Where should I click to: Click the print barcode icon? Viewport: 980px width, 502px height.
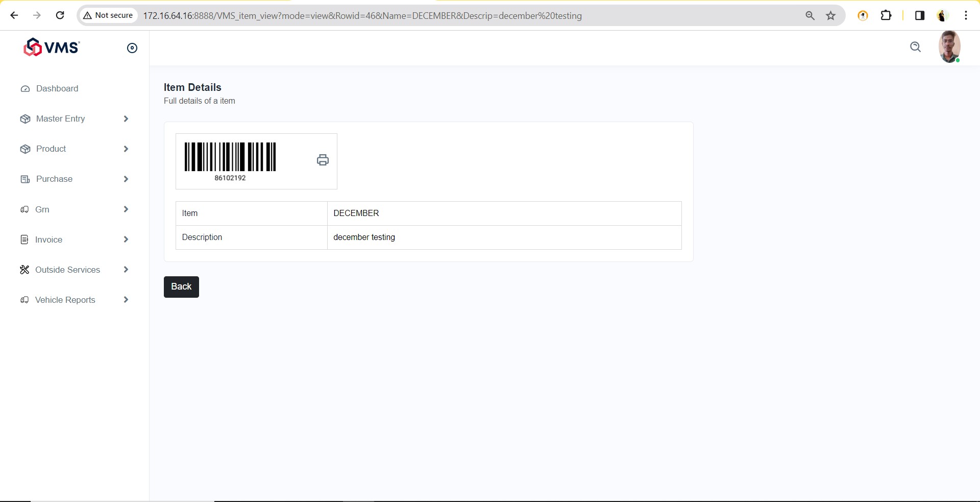323,160
